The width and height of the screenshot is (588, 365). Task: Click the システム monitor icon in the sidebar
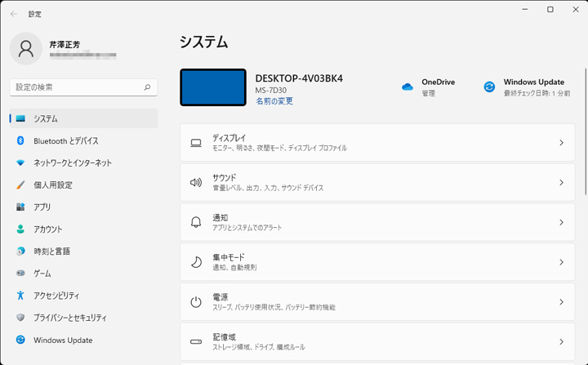[20, 118]
